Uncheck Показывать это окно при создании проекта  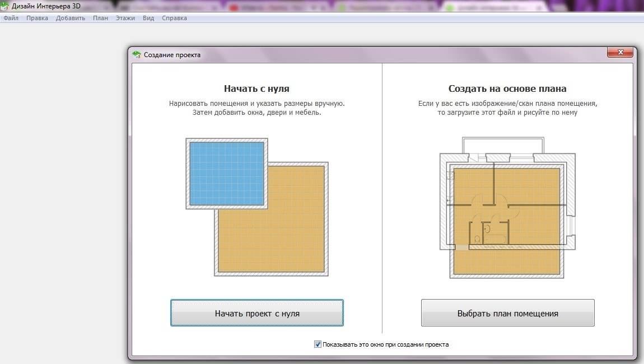(x=318, y=344)
